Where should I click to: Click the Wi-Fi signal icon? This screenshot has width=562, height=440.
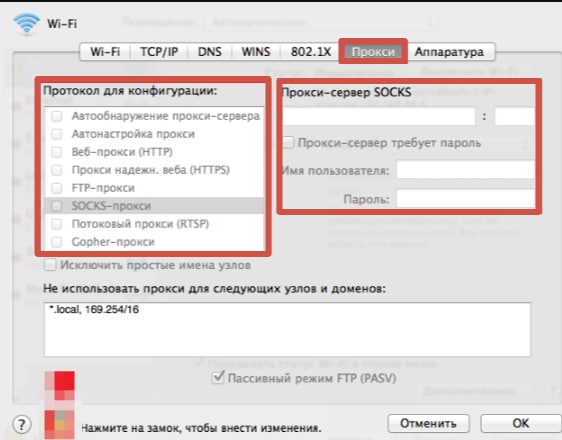(27, 24)
